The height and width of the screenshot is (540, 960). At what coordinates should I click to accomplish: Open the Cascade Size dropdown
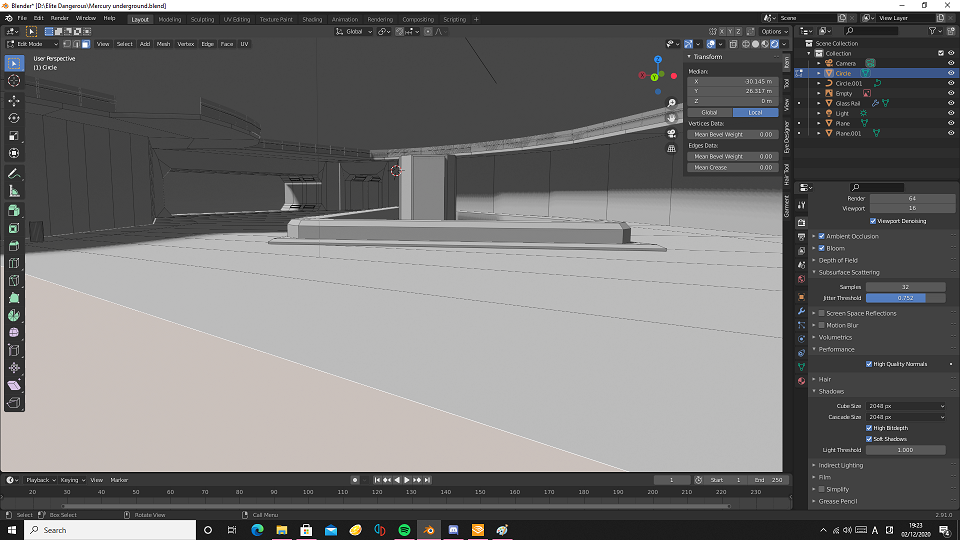click(906, 417)
